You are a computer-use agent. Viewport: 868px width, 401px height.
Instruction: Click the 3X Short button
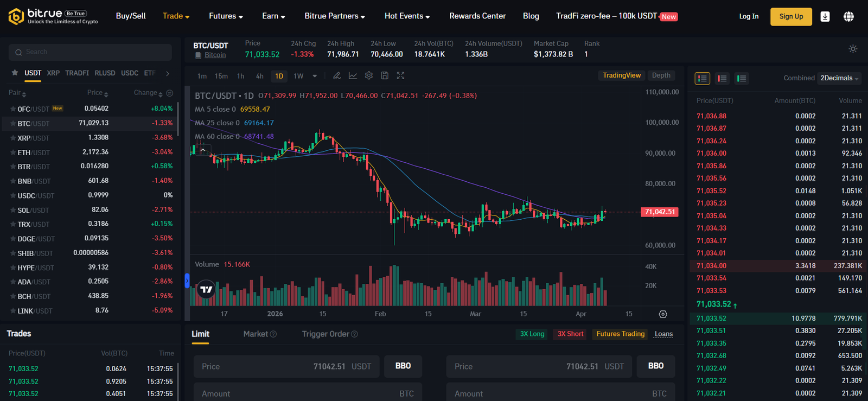(x=571, y=334)
